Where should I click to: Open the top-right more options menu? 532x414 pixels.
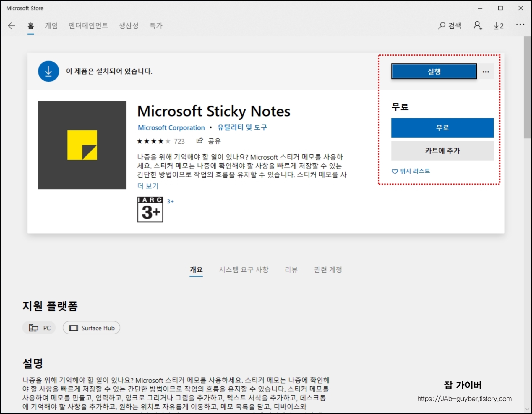520,25
